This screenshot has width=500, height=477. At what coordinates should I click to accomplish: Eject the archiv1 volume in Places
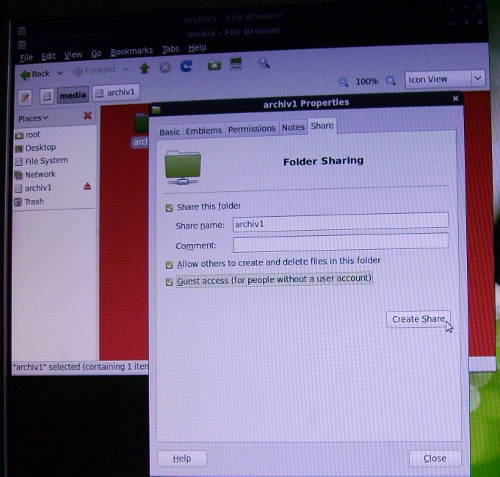click(87, 186)
